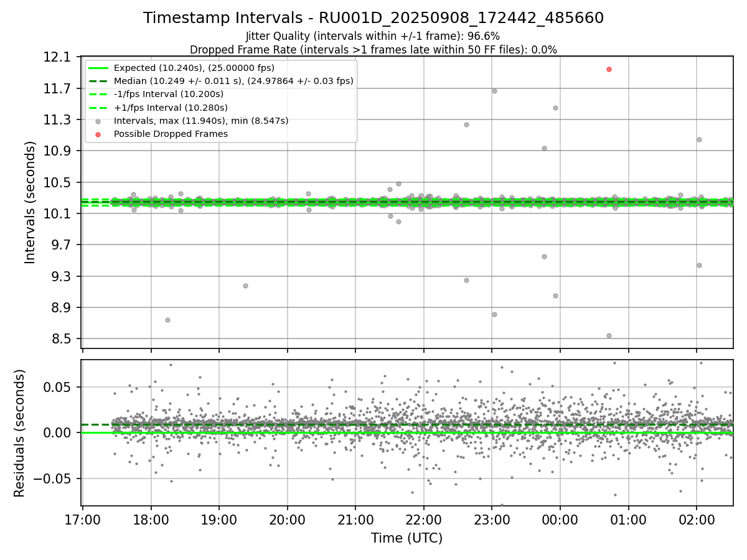Click the Intervals (seconds) axis label
The width and height of the screenshot is (747, 560).
pos(30,202)
